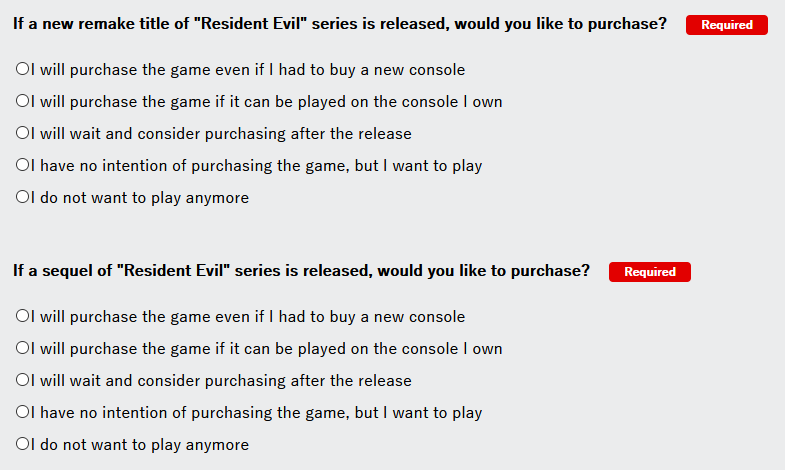
Task: Choose 'do not want to play anymore' for remake
Action: tap(22, 198)
